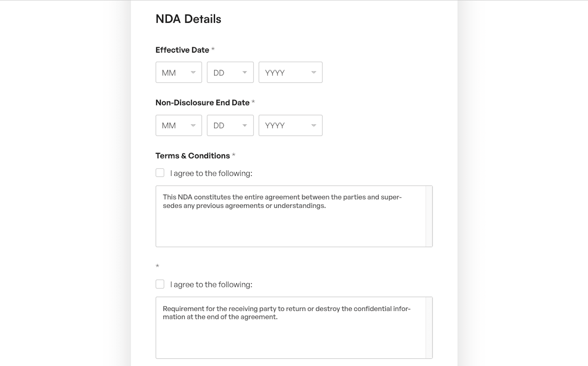588x366 pixels.
Task: Click the End Date day chevron arrow
Action: [x=245, y=125]
